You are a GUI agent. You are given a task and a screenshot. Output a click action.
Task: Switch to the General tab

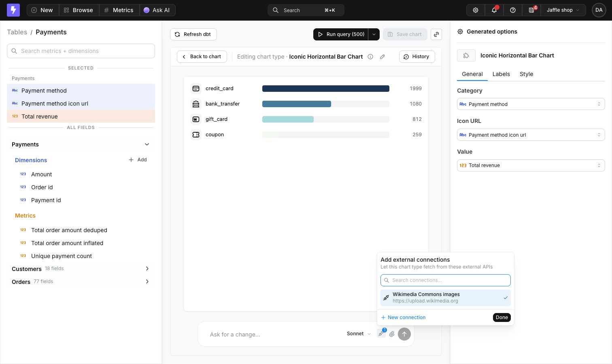coord(472,74)
